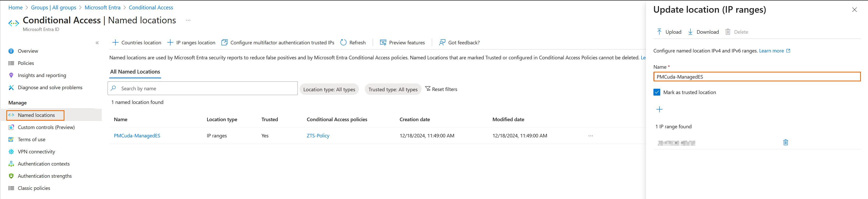The height and width of the screenshot is (199, 868).
Task: Collapse the left navigation menu
Action: point(97,43)
